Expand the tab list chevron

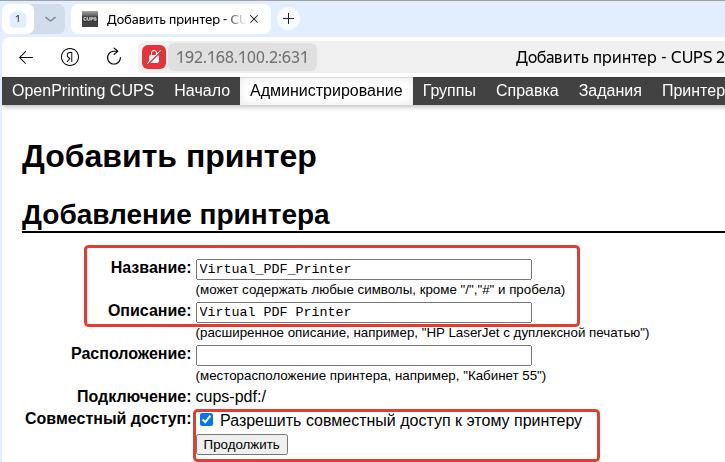(x=50, y=19)
